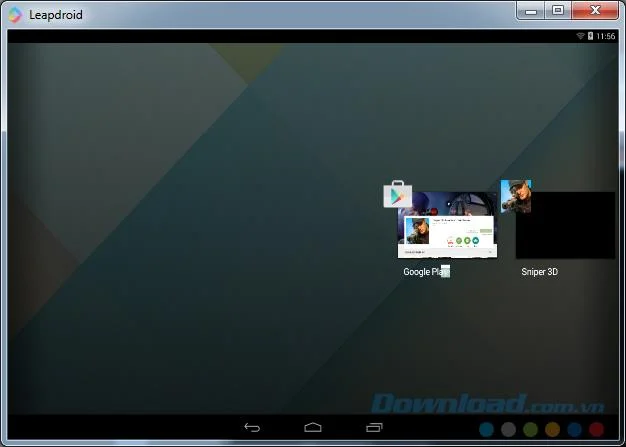The height and width of the screenshot is (447, 626).
Task: Click the green circle button
Action: click(x=530, y=429)
